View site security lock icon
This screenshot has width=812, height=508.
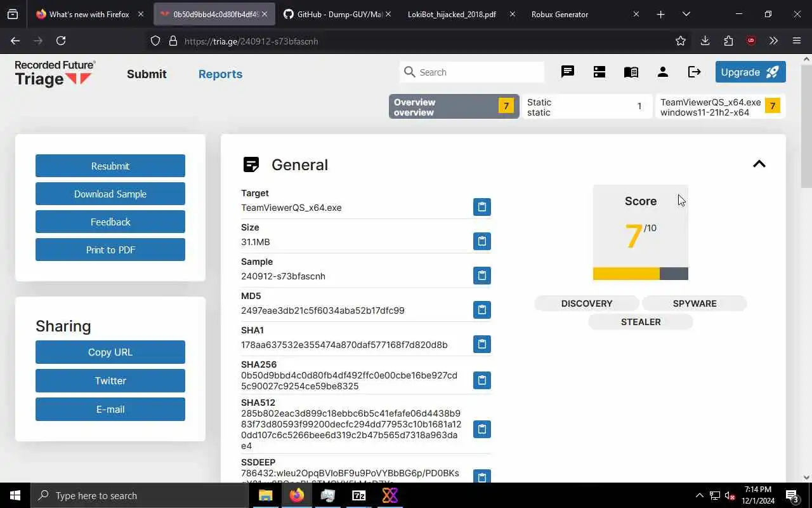(x=173, y=41)
